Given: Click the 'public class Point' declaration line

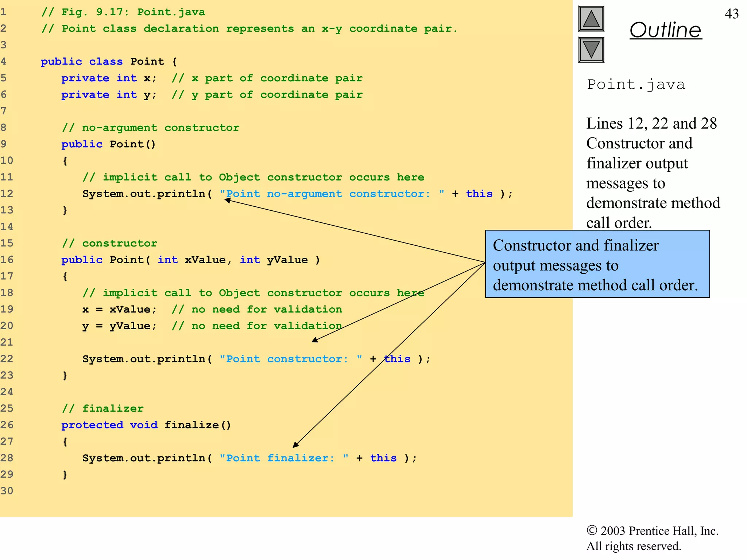Looking at the screenshot, I should [109, 61].
